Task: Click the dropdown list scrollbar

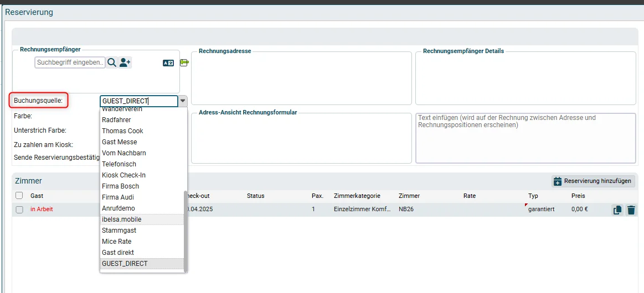Action: click(x=186, y=232)
